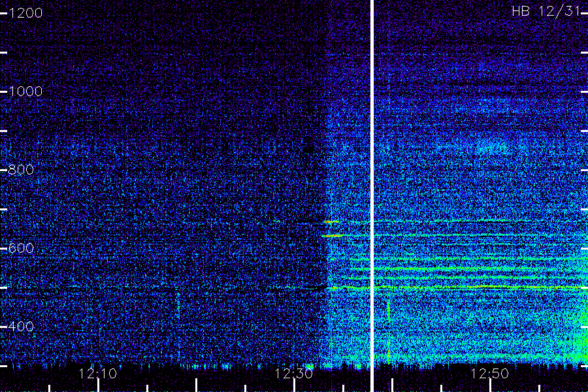Viewport: 588px width, 392px height.
Task: Click the 600 frequency axis label
Action: pos(21,248)
